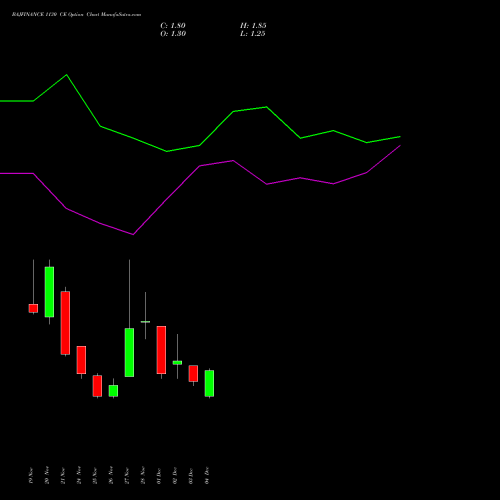The width and height of the screenshot is (500, 500).
Task: Click the red candle for 03 Dec
Action: pos(193,374)
